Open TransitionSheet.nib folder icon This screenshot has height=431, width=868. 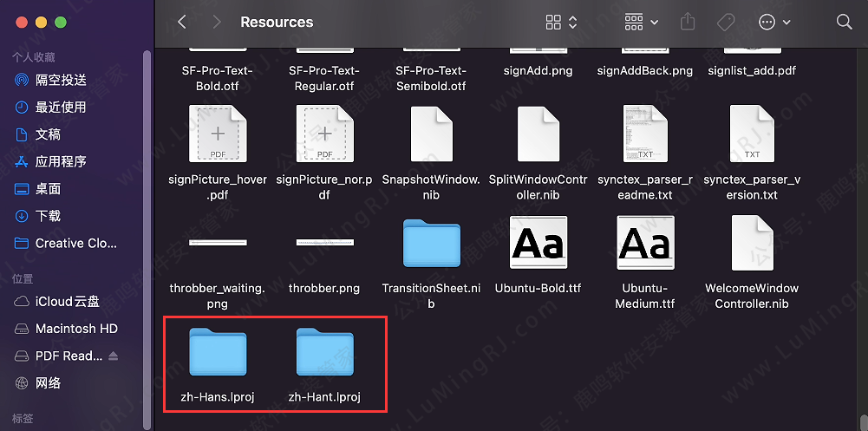[432, 244]
